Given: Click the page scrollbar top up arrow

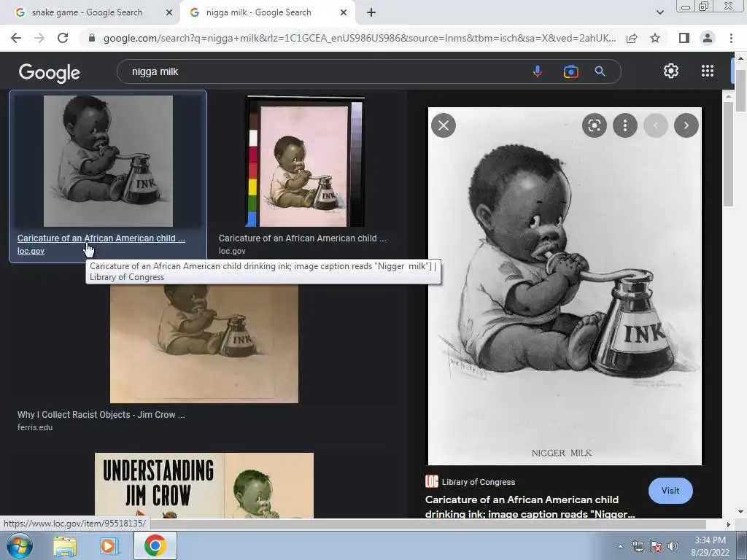Looking at the screenshot, I should click(740, 58).
